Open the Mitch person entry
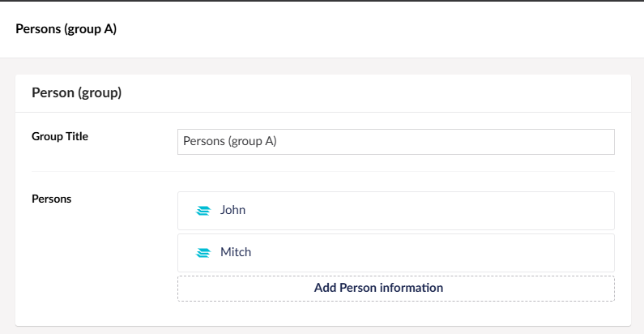The image size is (644, 334). [x=396, y=253]
